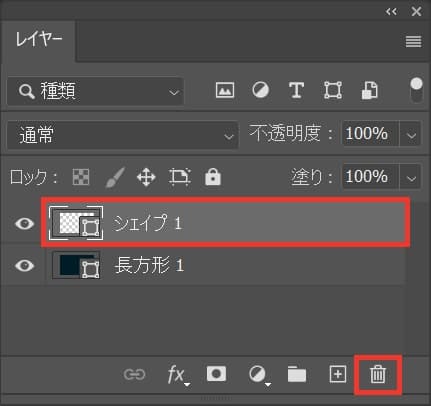This screenshot has height=406, width=431.
Task: Open the 通常 blend mode dropdown
Action: [x=122, y=135]
